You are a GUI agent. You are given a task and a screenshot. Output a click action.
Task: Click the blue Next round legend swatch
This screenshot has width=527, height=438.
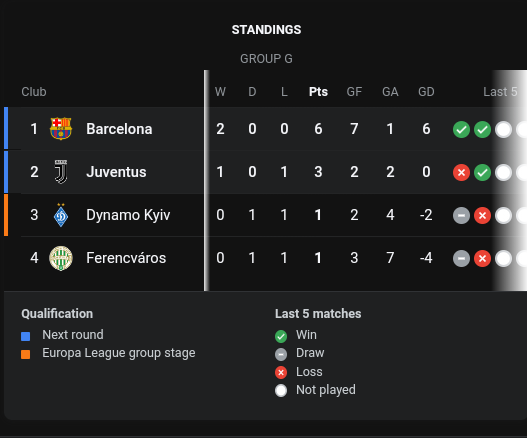pyautogui.click(x=26, y=336)
